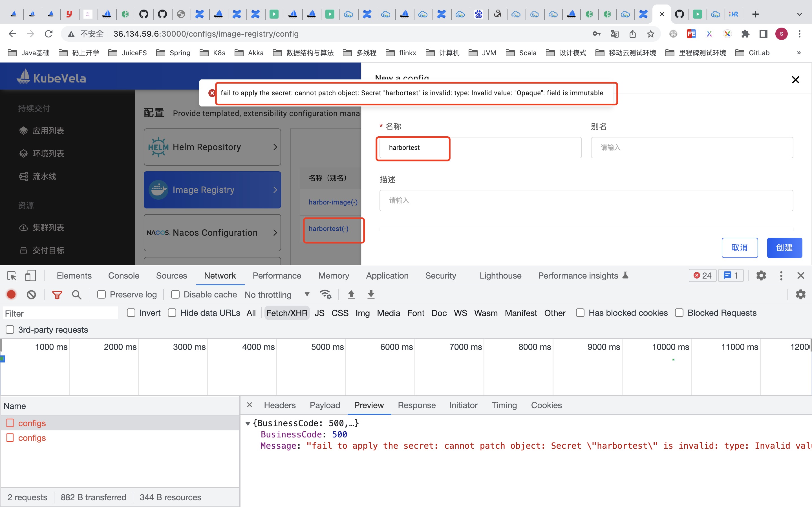This screenshot has height=507, width=812.
Task: Click the 创建 button to create config
Action: click(784, 248)
